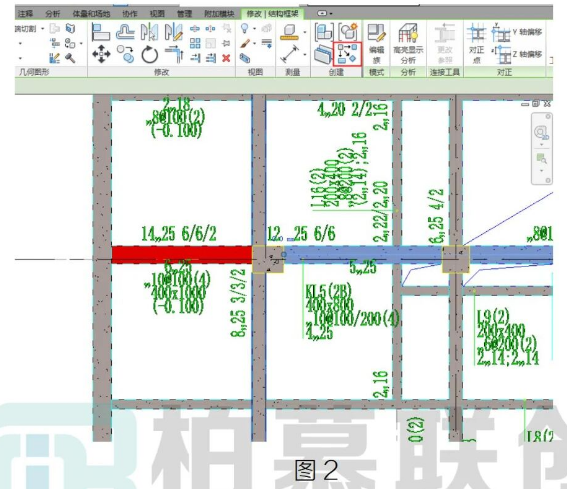Click the Create Parts icon
This screenshot has height=489, width=567.
[323, 54]
